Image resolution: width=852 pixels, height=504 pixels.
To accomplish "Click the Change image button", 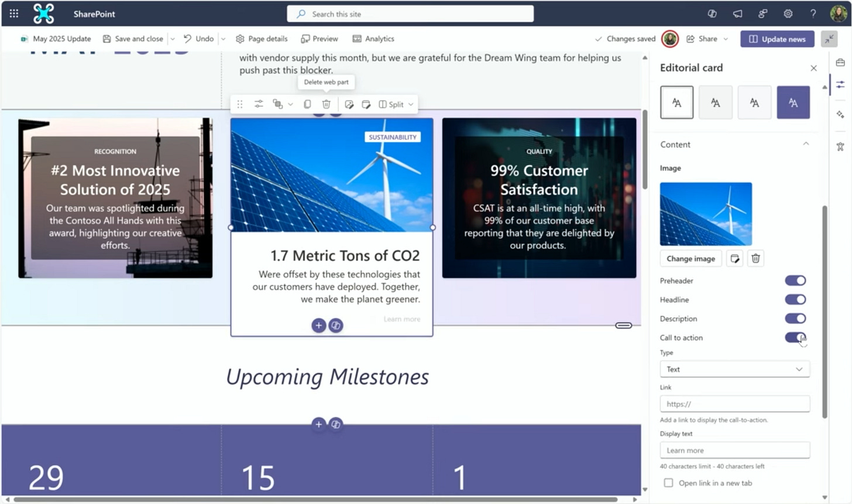I will [690, 258].
